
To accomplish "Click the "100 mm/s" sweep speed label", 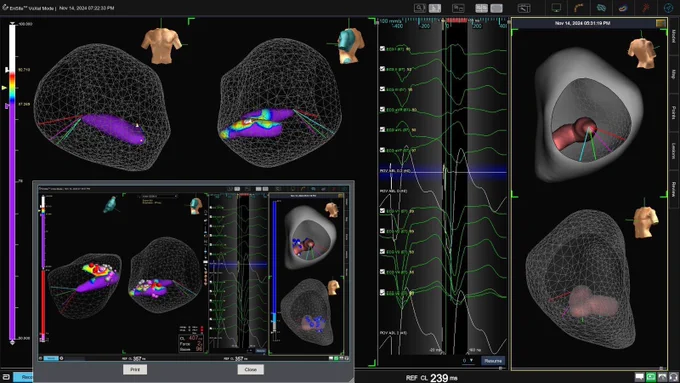I will [x=391, y=20].
